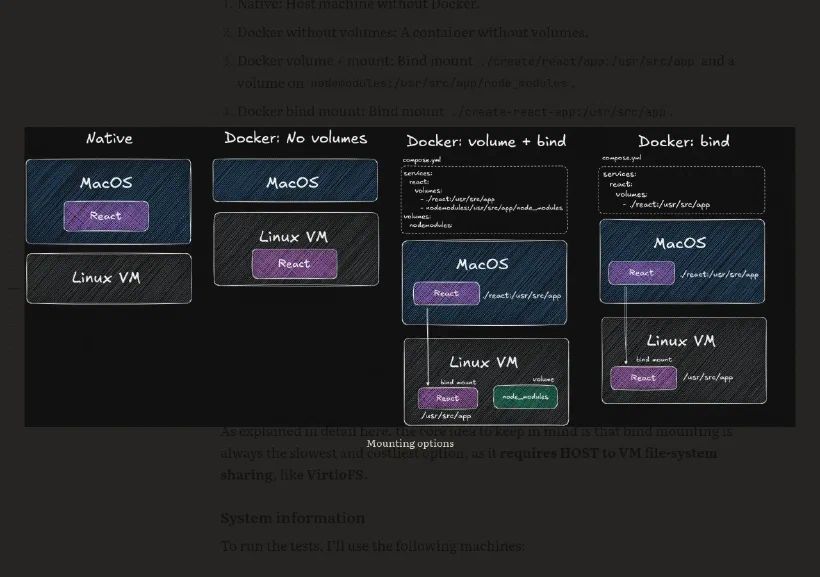Screen dimensions: 820x577
Task: Click the MacOS box under Docker: No volumes
Action: tap(295, 180)
